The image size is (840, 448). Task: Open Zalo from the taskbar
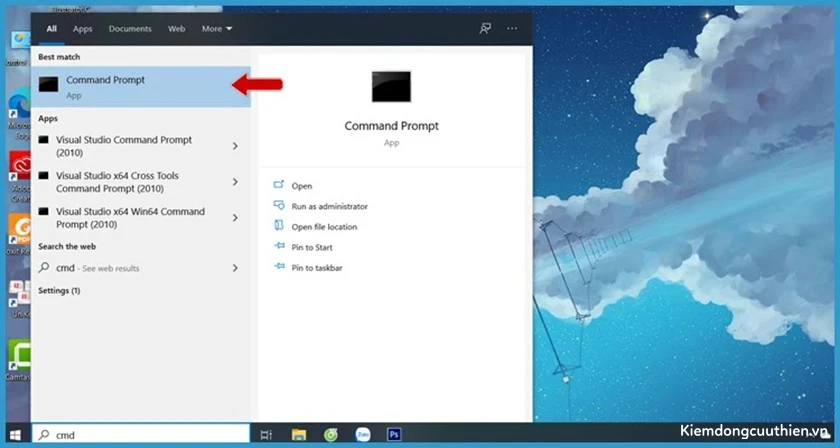[363, 435]
